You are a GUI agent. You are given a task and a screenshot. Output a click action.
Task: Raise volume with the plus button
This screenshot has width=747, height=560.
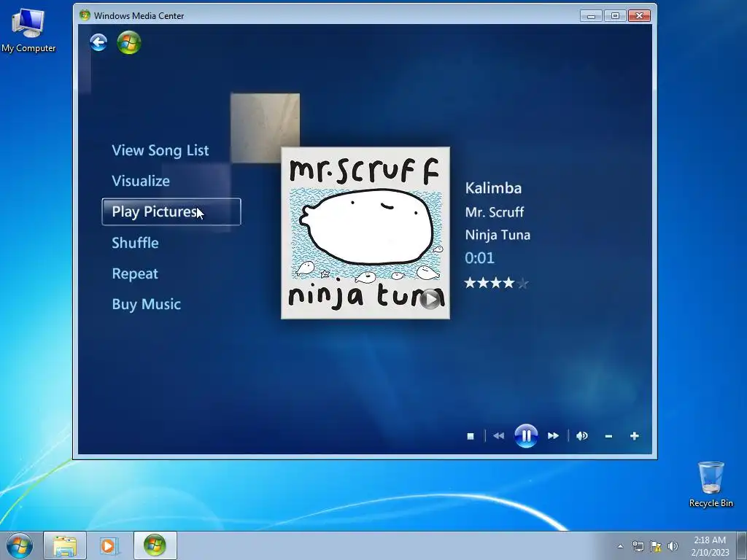pos(634,436)
